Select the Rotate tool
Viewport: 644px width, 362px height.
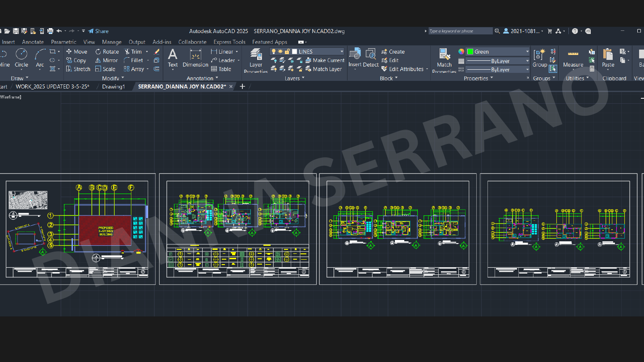(107, 51)
